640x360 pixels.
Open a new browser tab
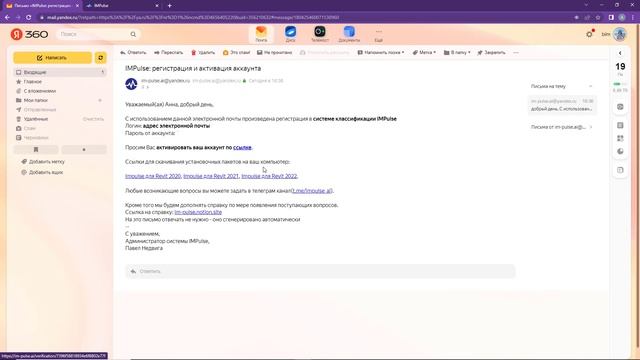point(169,6)
